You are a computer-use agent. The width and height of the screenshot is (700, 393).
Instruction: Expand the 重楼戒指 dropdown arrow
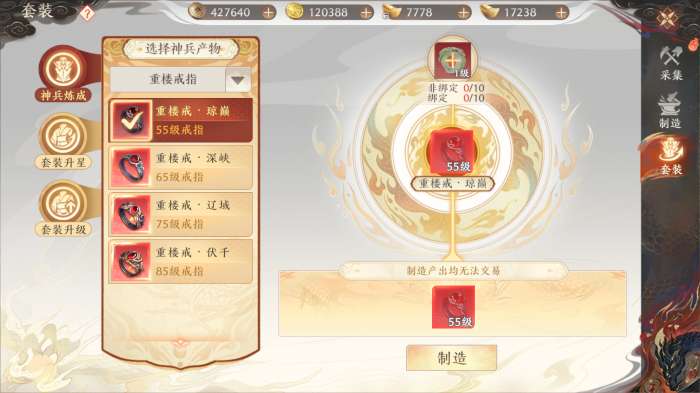pyautogui.click(x=238, y=80)
